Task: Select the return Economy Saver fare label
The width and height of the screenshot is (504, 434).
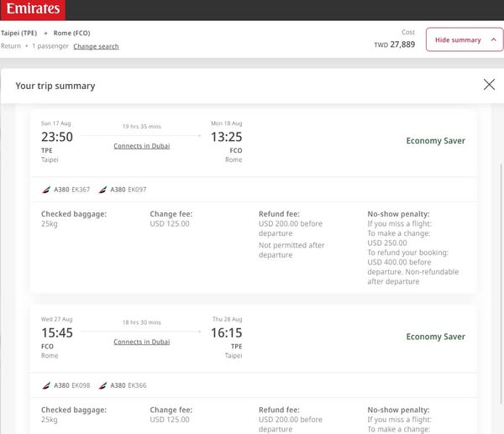Action: 435,337
